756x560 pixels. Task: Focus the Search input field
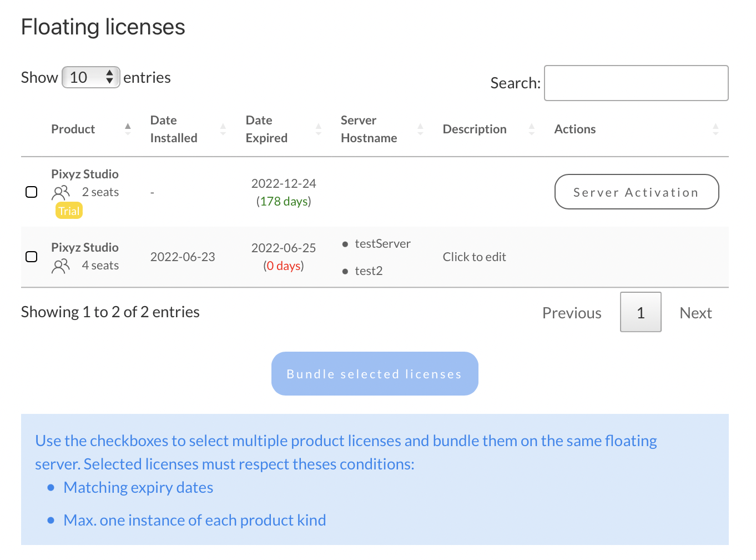(x=636, y=83)
